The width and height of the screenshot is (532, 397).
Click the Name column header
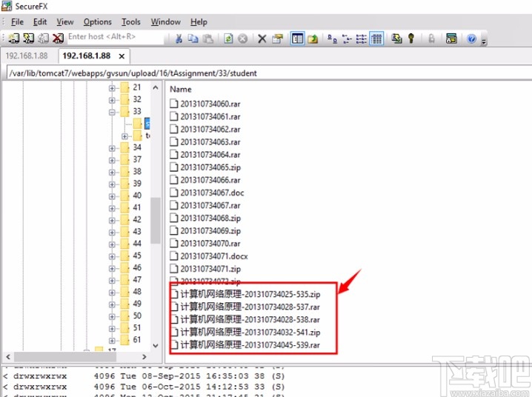pyautogui.click(x=181, y=89)
